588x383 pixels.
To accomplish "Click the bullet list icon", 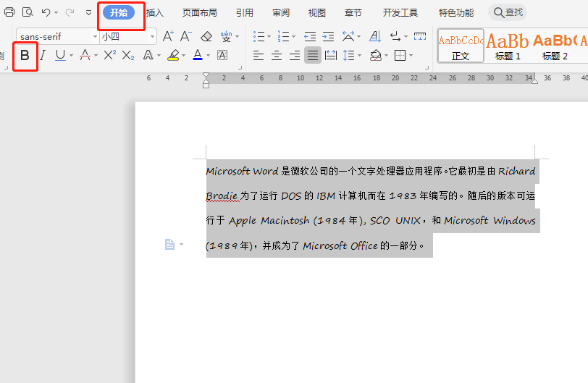I will pos(259,36).
